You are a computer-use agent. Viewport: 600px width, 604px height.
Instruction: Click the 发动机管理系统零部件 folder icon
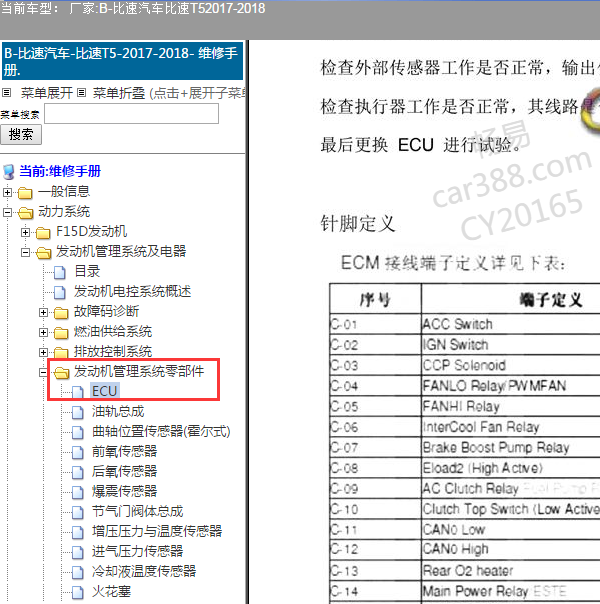tap(62, 373)
